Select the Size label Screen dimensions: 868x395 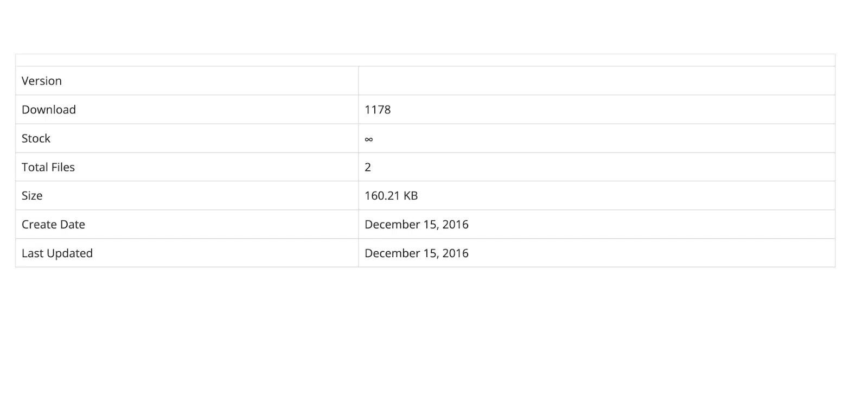click(x=32, y=196)
